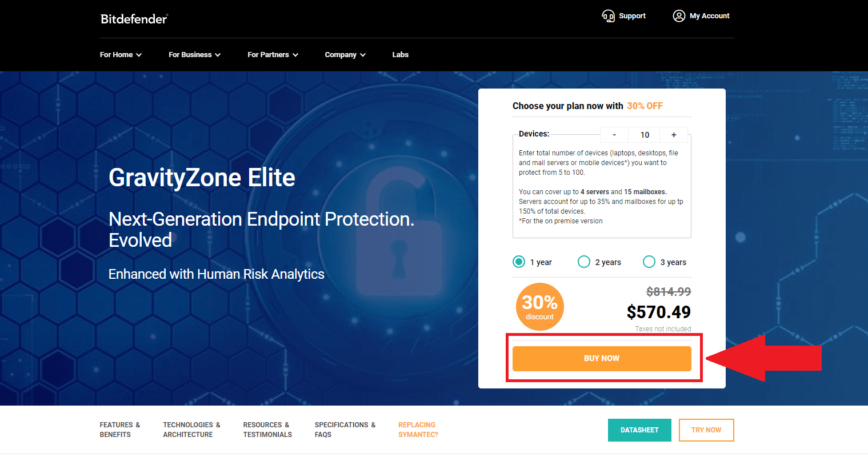Decrease devices with the minus button
Viewport: 868px width, 465px height.
[x=614, y=135]
